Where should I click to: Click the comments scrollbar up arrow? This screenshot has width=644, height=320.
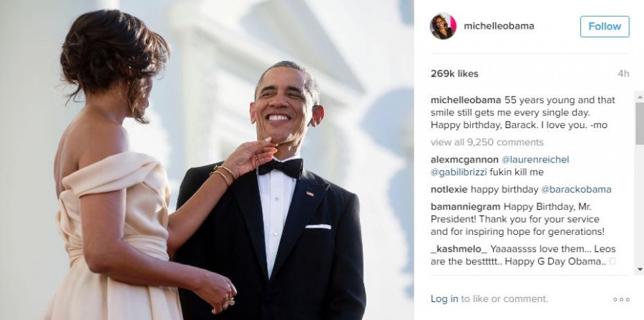640,97
